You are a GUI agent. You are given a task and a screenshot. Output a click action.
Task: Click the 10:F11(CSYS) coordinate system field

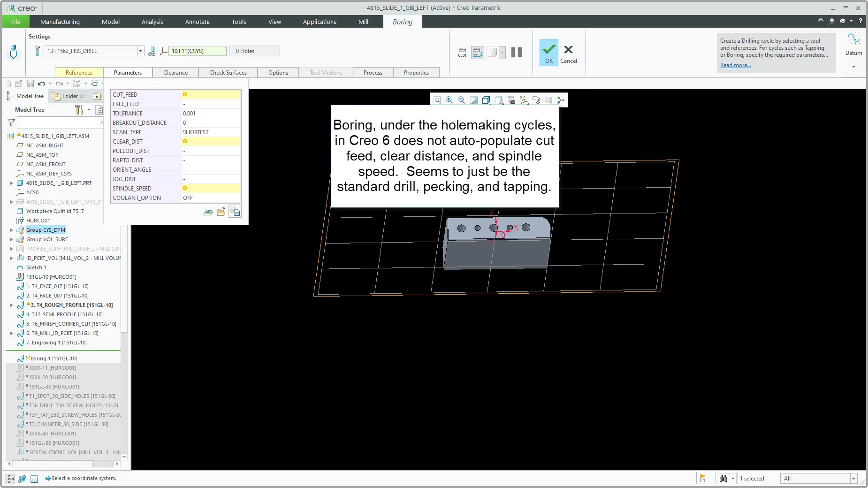198,51
